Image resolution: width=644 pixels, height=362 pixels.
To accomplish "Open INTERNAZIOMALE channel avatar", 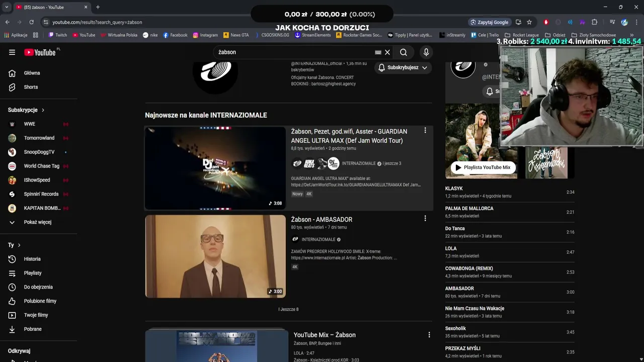I will [215, 71].
